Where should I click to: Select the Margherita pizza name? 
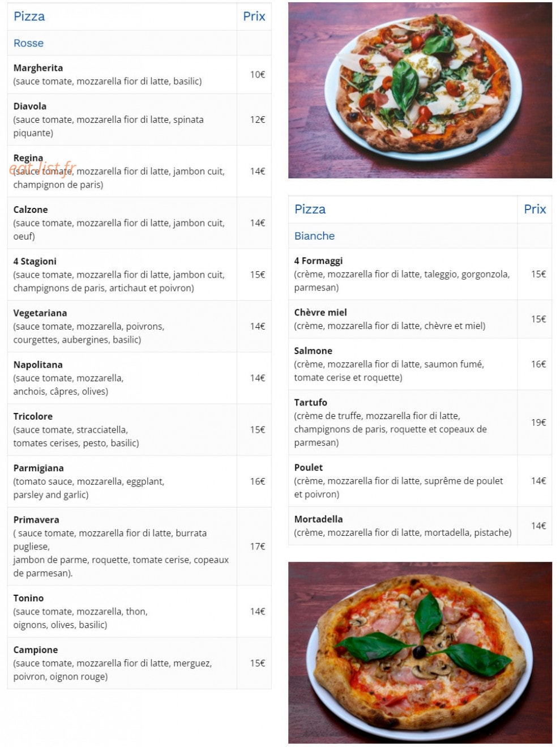coord(38,68)
